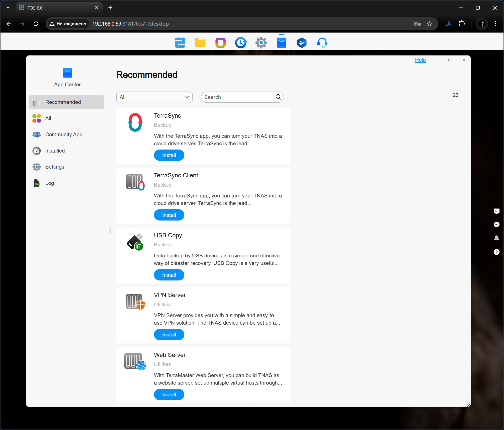The image size is (504, 430).
Task: Open the backup clock icon app
Action: pyautogui.click(x=241, y=43)
